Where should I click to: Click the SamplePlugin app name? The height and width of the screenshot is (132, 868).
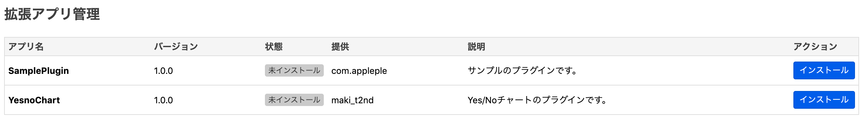click(39, 71)
